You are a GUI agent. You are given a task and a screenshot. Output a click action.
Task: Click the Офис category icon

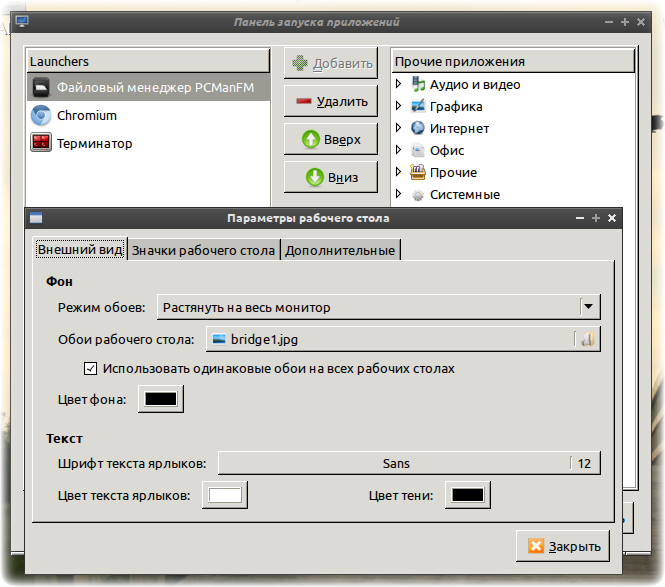click(418, 150)
